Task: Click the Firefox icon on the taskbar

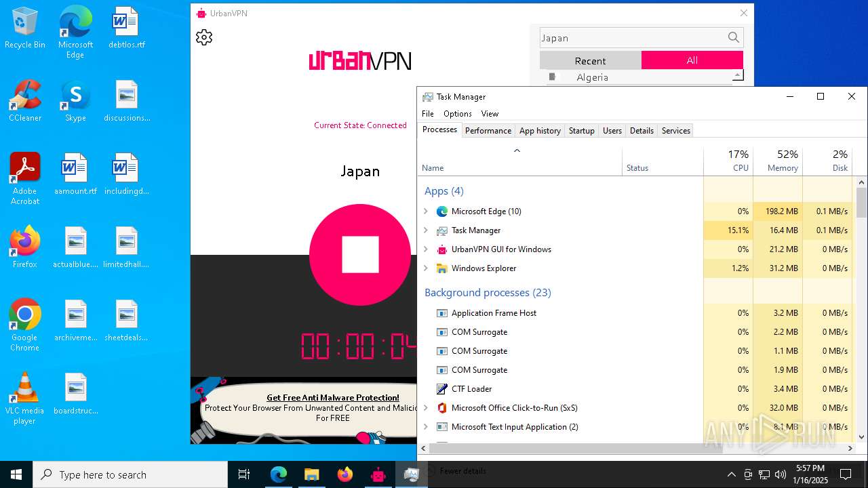Action: 344,474
